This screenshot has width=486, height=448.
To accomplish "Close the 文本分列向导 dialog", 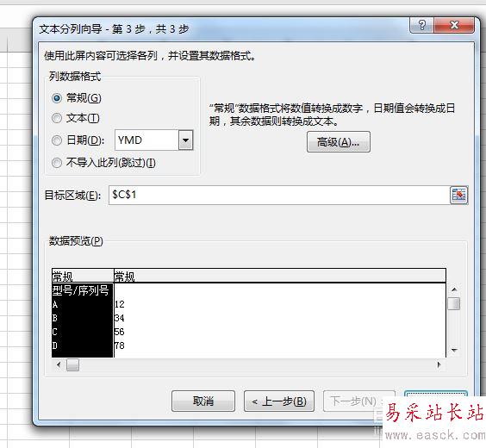I will pyautogui.click(x=454, y=25).
